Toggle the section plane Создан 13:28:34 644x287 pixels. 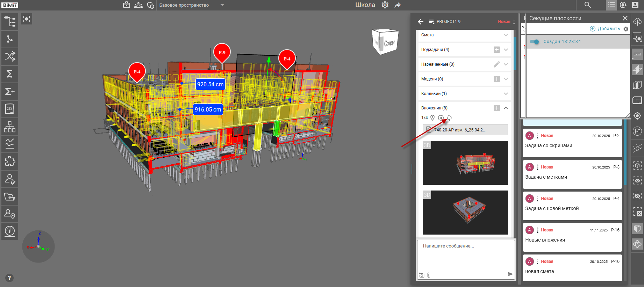[535, 42]
